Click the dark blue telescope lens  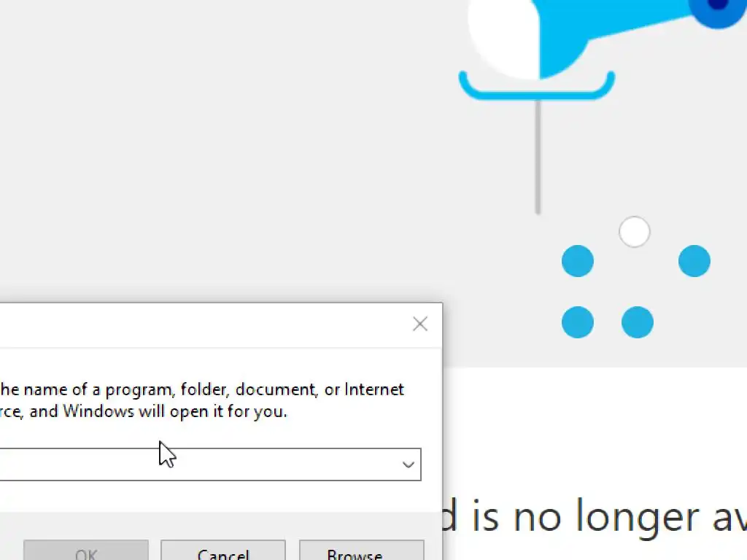click(717, 12)
